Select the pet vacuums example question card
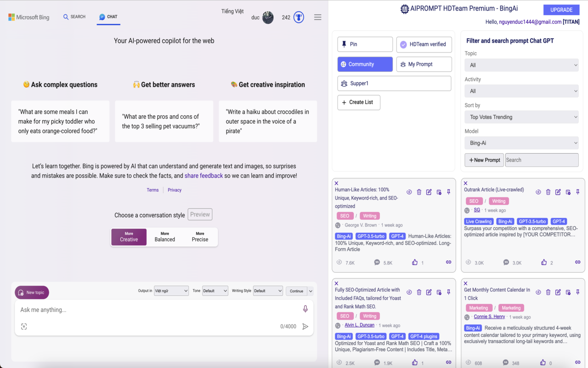Image resolution: width=588 pixels, height=368 pixels. coord(164,121)
